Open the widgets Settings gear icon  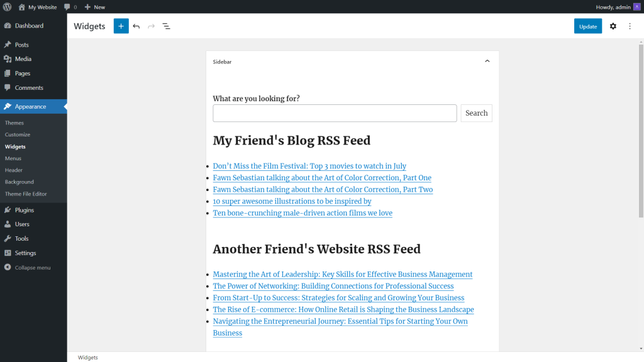(613, 26)
